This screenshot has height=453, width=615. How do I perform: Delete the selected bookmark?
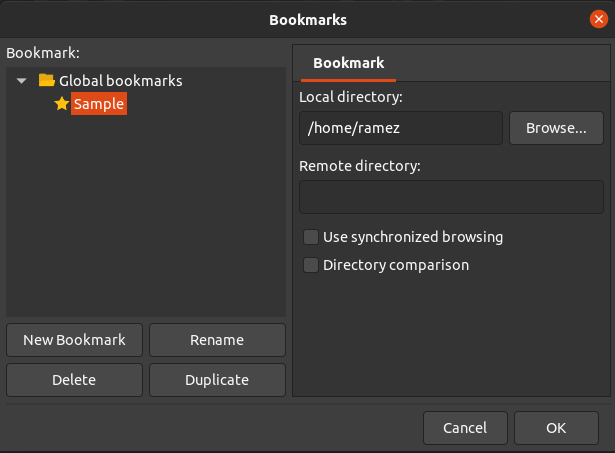click(x=74, y=380)
